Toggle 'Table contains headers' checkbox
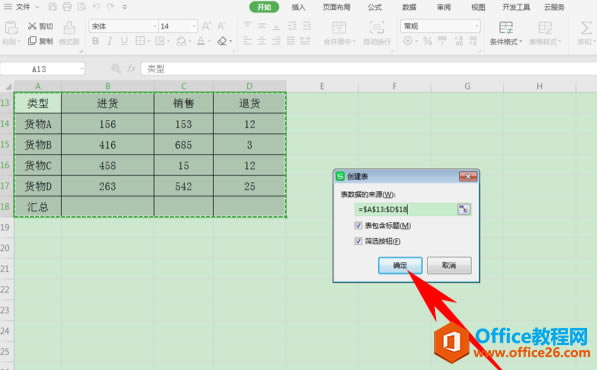Screen dimensions: 597x370 click(358, 225)
